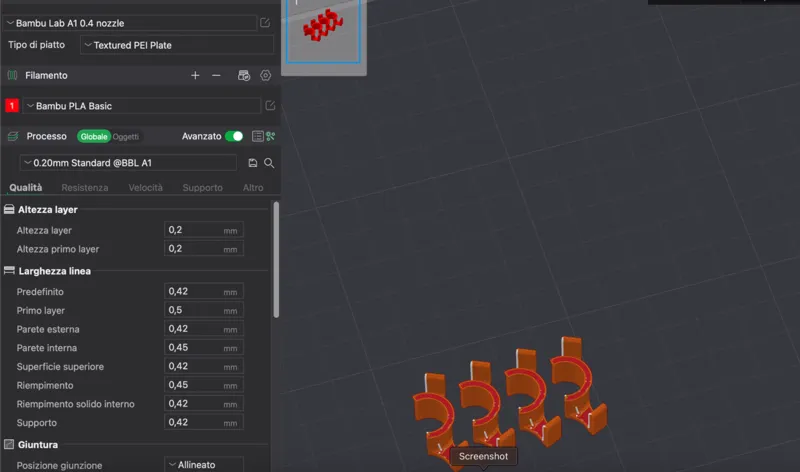Open the compare presets icon
The image size is (800, 472).
point(258,136)
